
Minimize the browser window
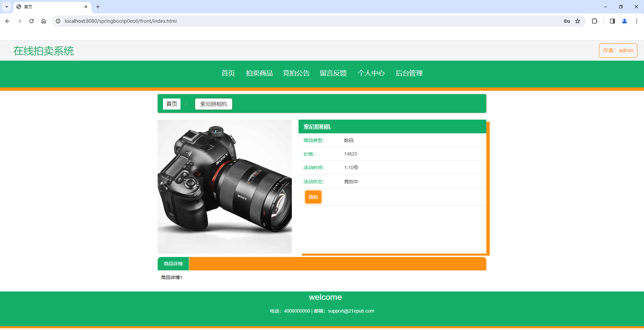(605, 7)
